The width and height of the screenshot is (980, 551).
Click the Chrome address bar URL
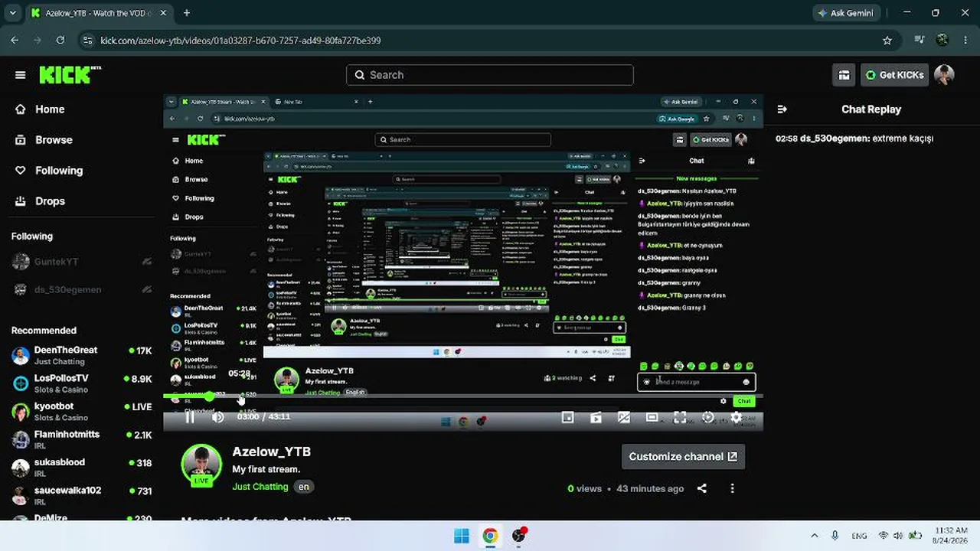tap(240, 41)
